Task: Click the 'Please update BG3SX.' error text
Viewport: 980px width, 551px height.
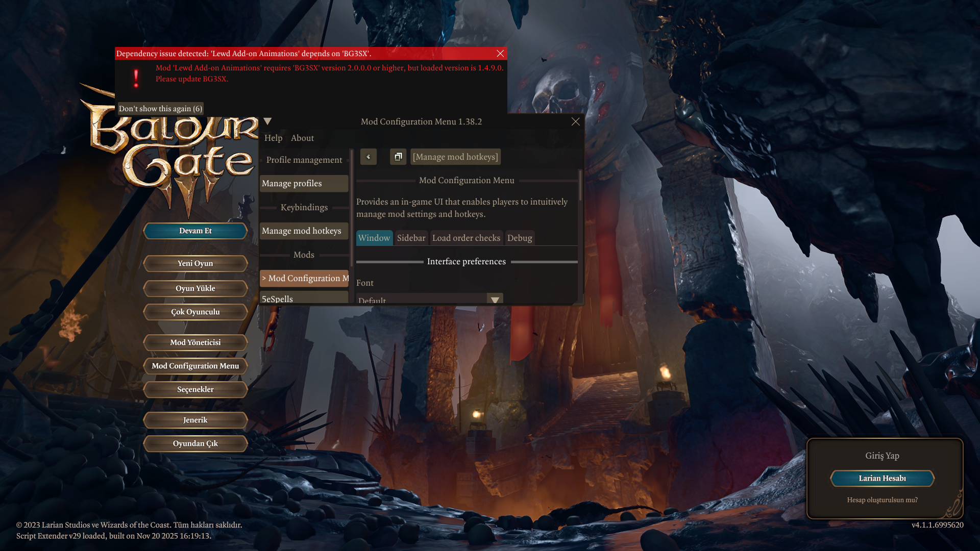Action: pos(192,79)
